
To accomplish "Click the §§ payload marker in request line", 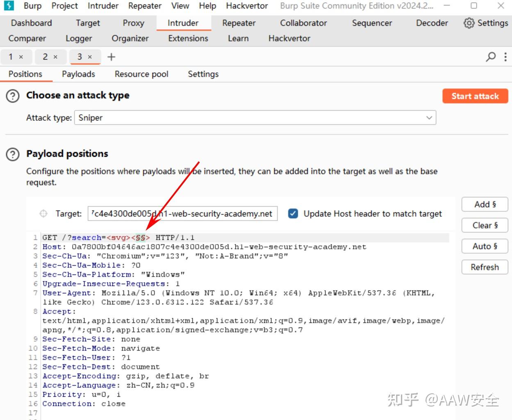I will tap(141, 237).
